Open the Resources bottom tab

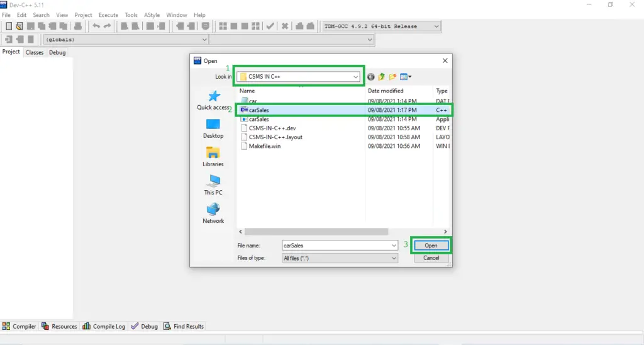click(59, 326)
